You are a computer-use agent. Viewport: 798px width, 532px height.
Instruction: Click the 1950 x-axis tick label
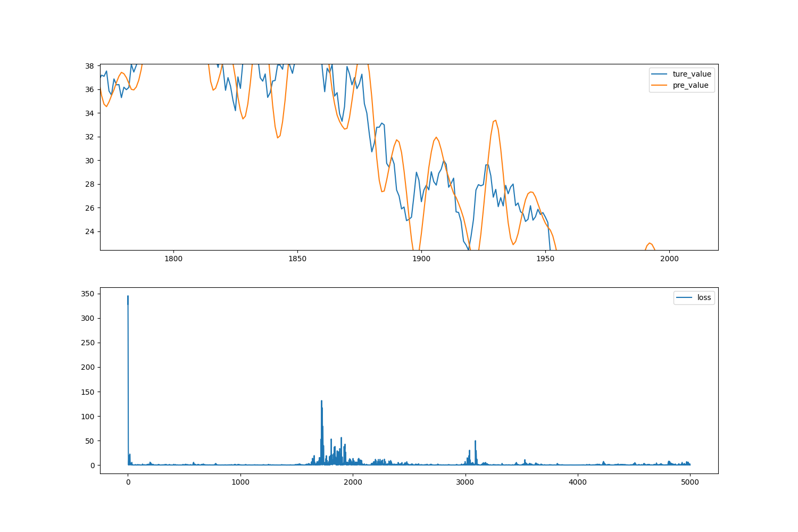point(545,259)
